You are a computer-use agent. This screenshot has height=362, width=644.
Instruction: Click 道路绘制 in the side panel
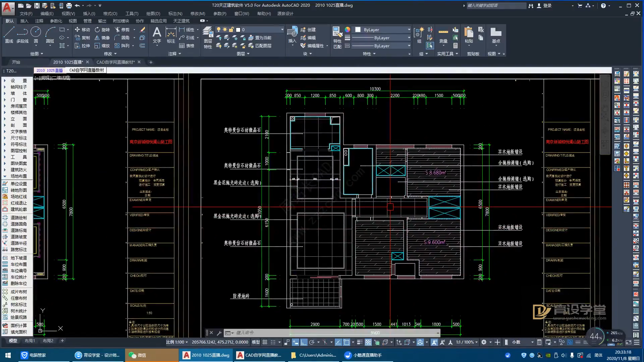pyautogui.click(x=15, y=218)
